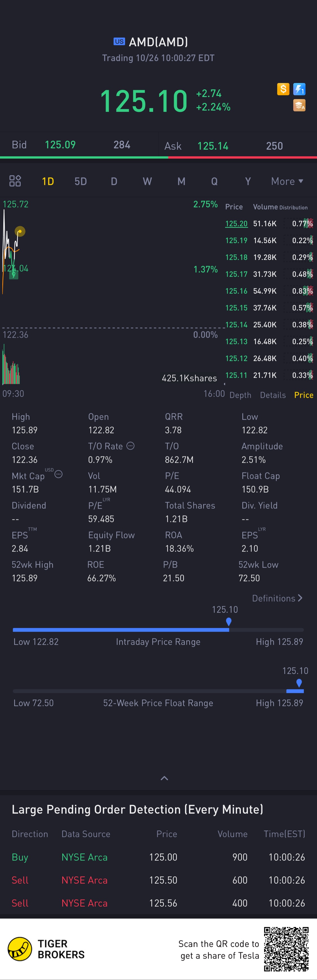Tap the QRR value 3.78
This screenshot has height=980, width=317.
173,430
